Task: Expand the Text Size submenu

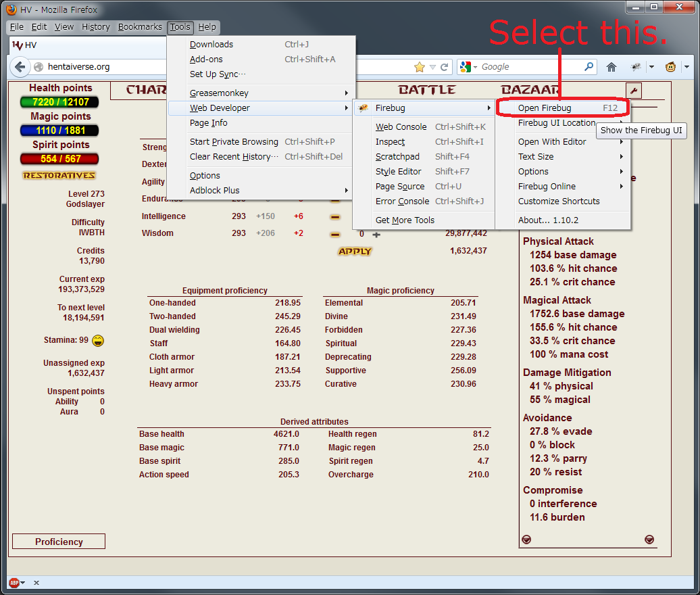Action: tap(622, 157)
